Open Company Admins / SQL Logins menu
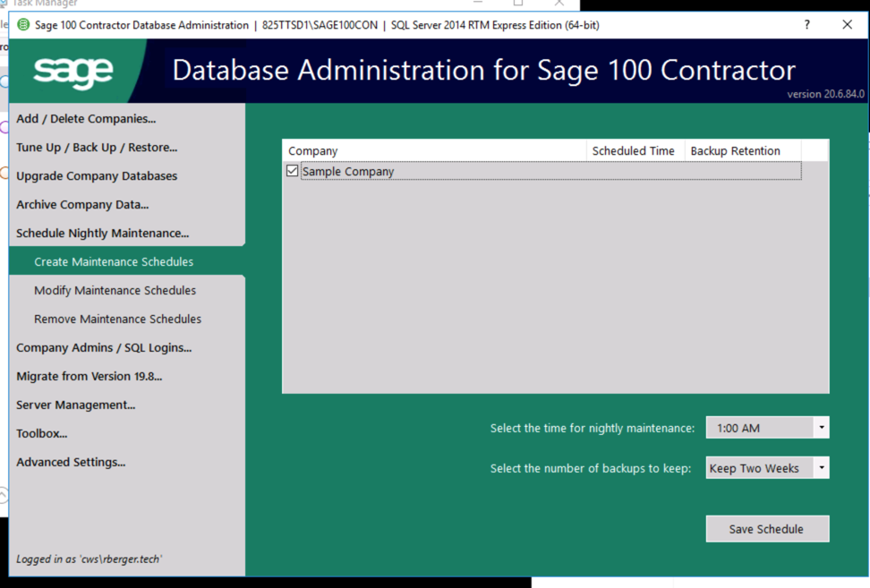Viewport: 870px width, 588px height. coord(104,348)
